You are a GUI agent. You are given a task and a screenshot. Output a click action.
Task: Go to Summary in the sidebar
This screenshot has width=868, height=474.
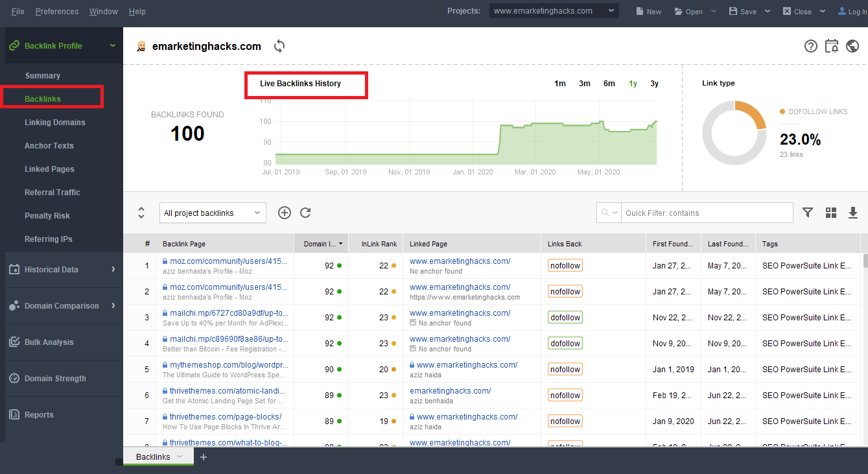point(43,76)
